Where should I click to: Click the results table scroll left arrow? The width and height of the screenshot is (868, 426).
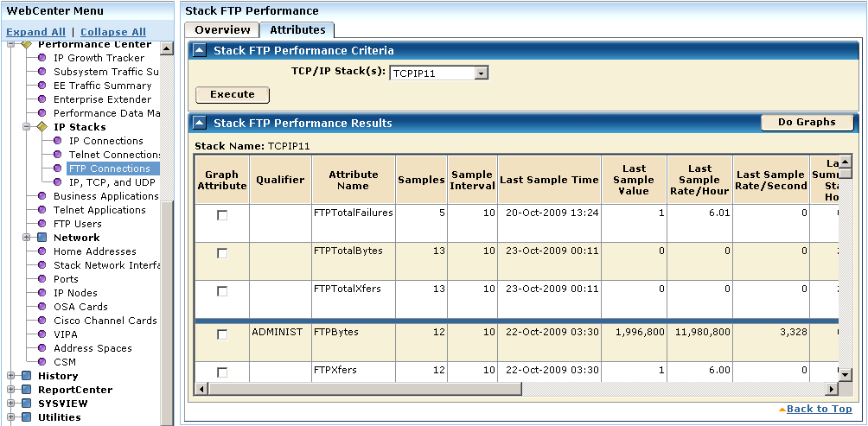click(202, 390)
